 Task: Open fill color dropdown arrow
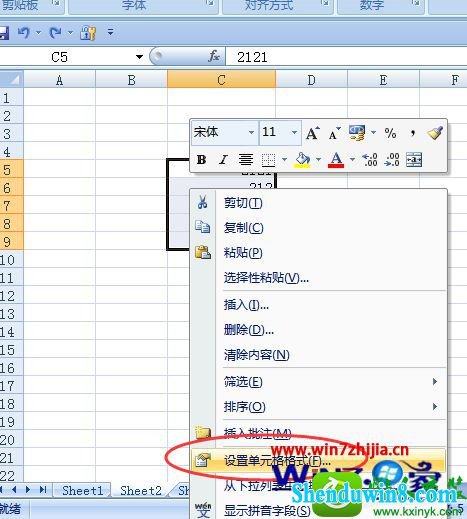318,160
